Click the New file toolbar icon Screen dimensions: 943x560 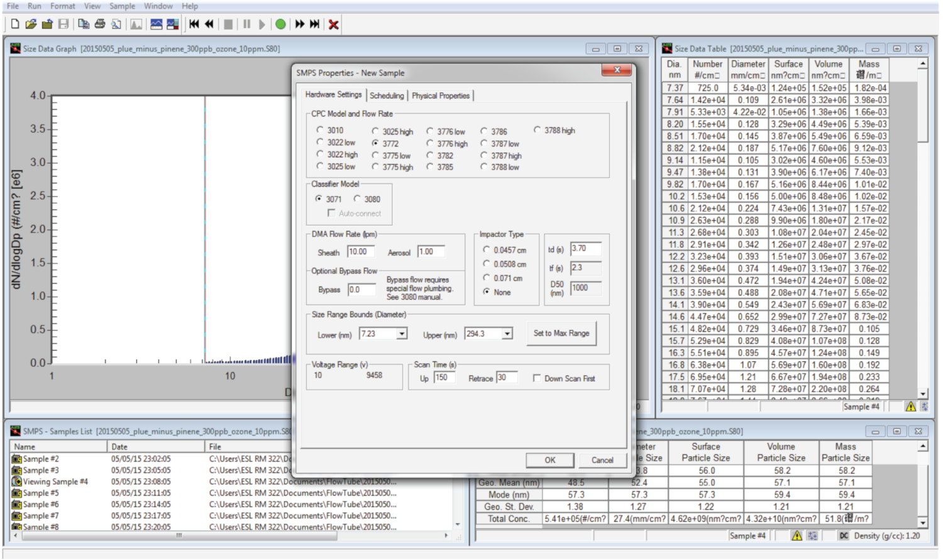click(x=15, y=24)
